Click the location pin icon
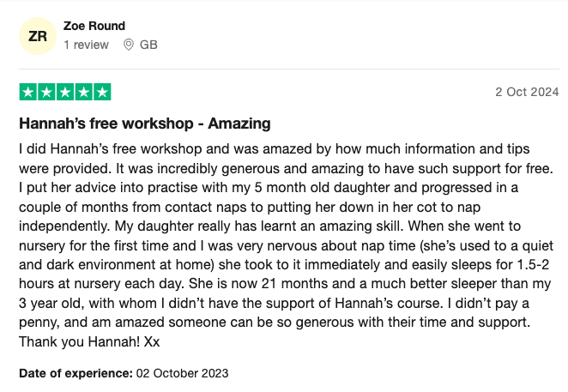The height and width of the screenshot is (392, 568). tap(128, 45)
